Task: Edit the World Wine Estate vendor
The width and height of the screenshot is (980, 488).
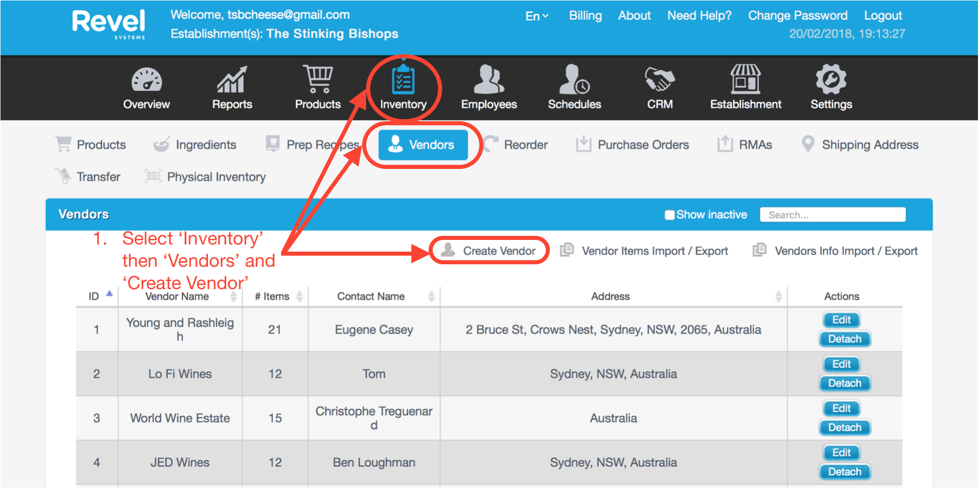Action: (841, 408)
